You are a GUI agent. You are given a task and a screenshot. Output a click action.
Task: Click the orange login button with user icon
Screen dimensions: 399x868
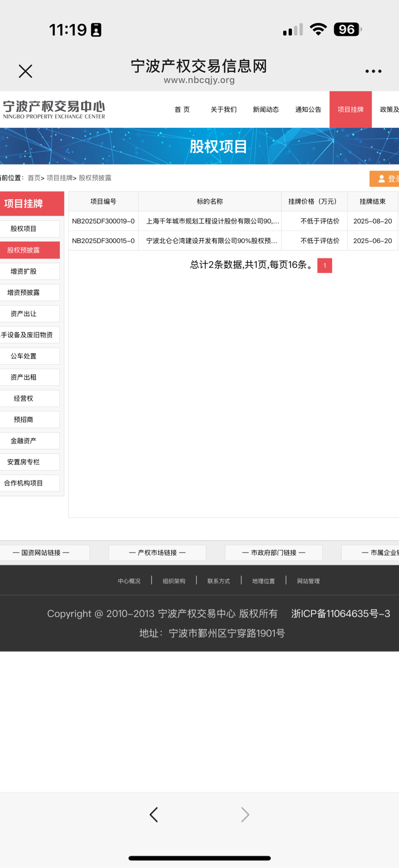[x=384, y=178]
